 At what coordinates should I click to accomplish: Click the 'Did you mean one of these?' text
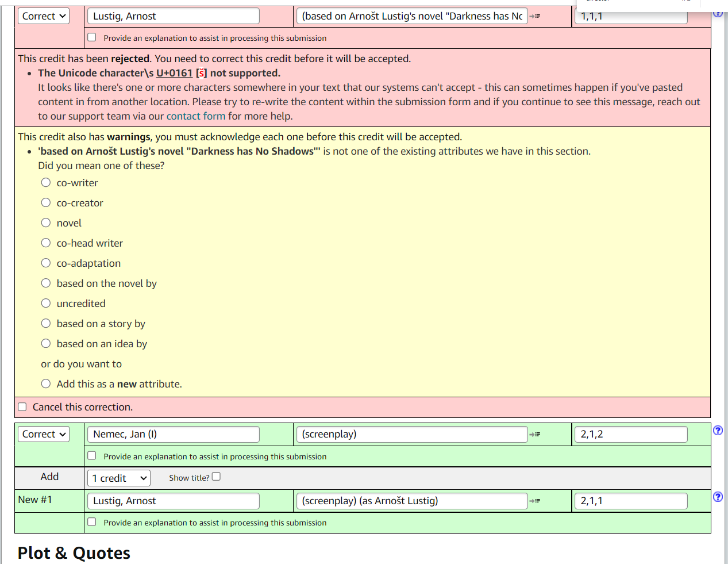pos(101,166)
